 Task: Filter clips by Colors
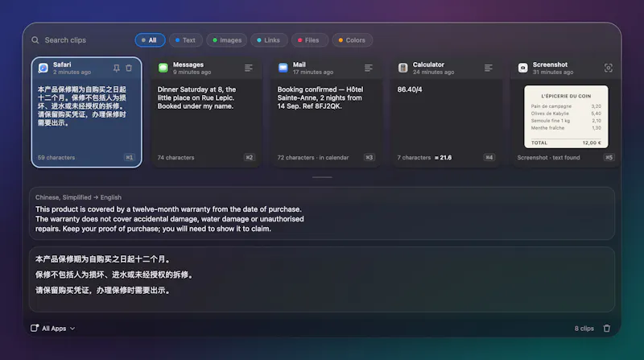point(352,39)
